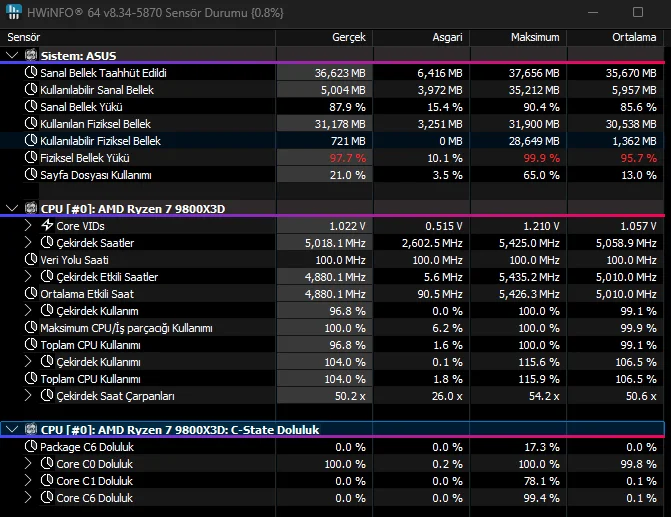Click clock icon for Kullanılabilir Sanal Bellek
The image size is (671, 517).
click(31, 90)
